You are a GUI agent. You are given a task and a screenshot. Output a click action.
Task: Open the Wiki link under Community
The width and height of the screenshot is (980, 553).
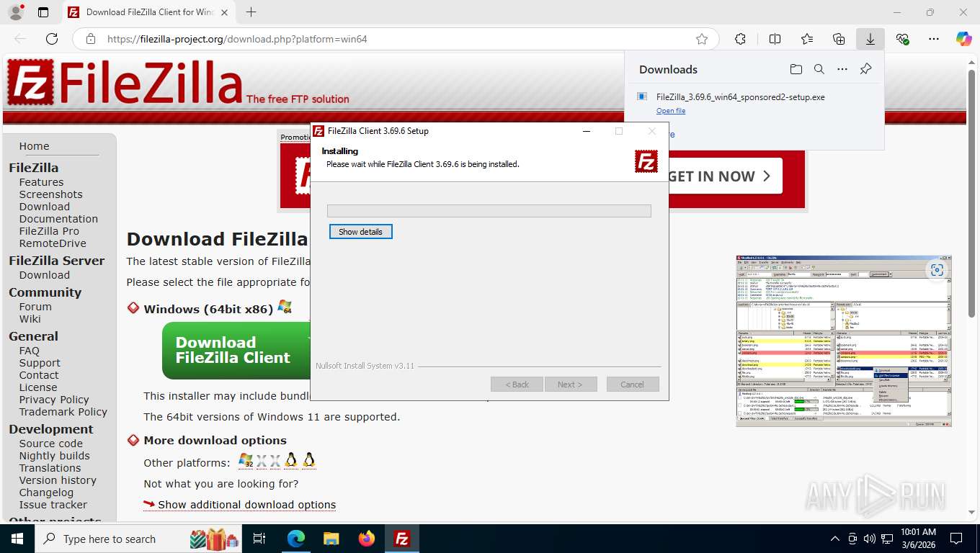coord(30,319)
